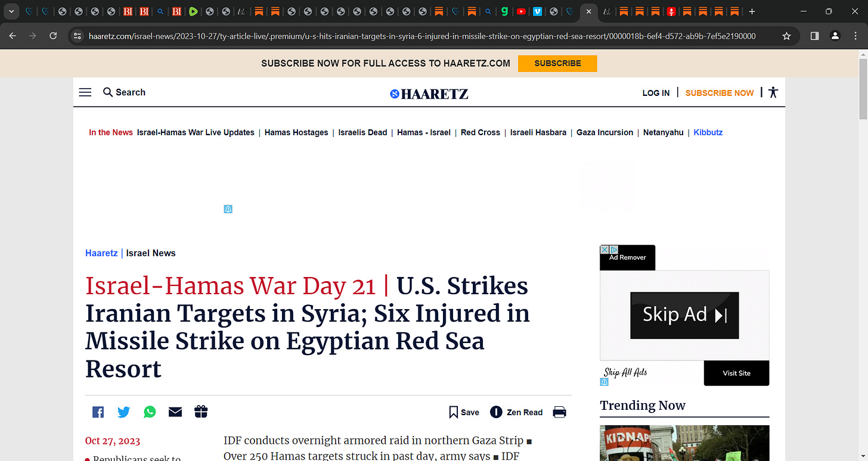Click the page vertical scrollbar thumb
Viewport: 868px width, 461px height.
pyautogui.click(x=863, y=89)
